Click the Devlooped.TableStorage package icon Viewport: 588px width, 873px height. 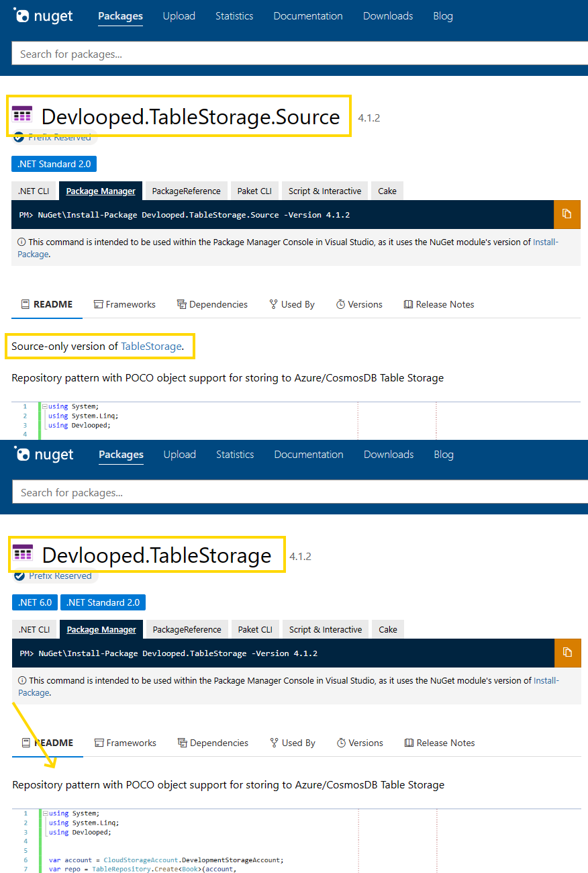23,553
